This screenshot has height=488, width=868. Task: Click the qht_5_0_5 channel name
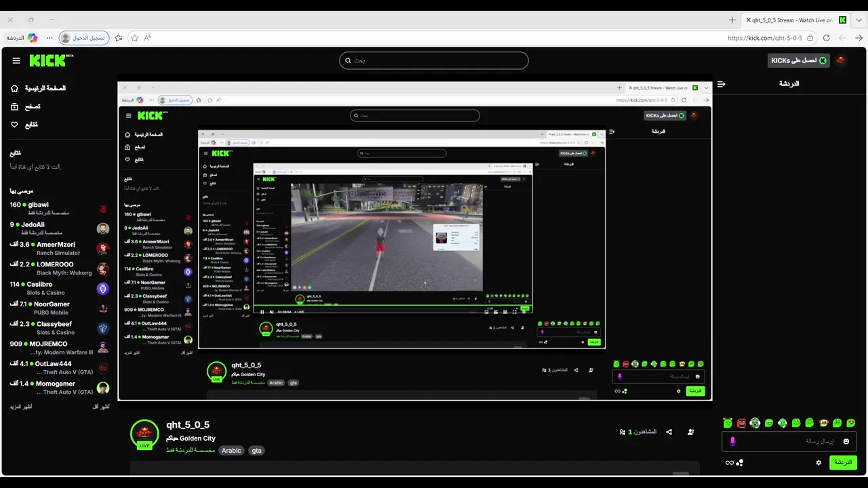pyautogui.click(x=188, y=425)
